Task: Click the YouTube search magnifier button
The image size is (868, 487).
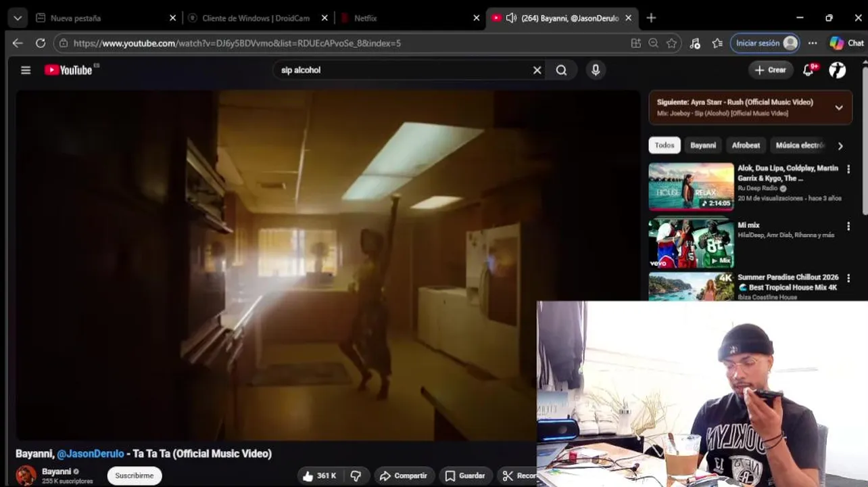Action: 561,70
